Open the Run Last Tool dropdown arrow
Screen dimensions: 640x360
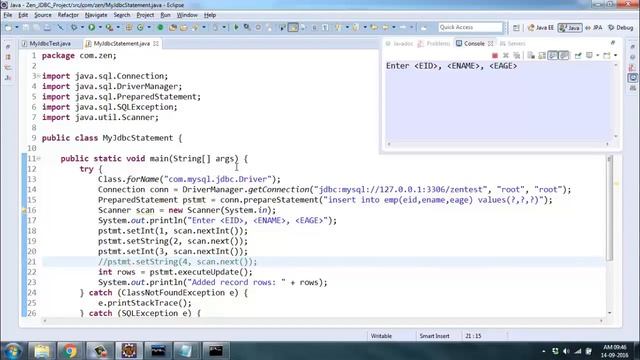[x=118, y=27]
